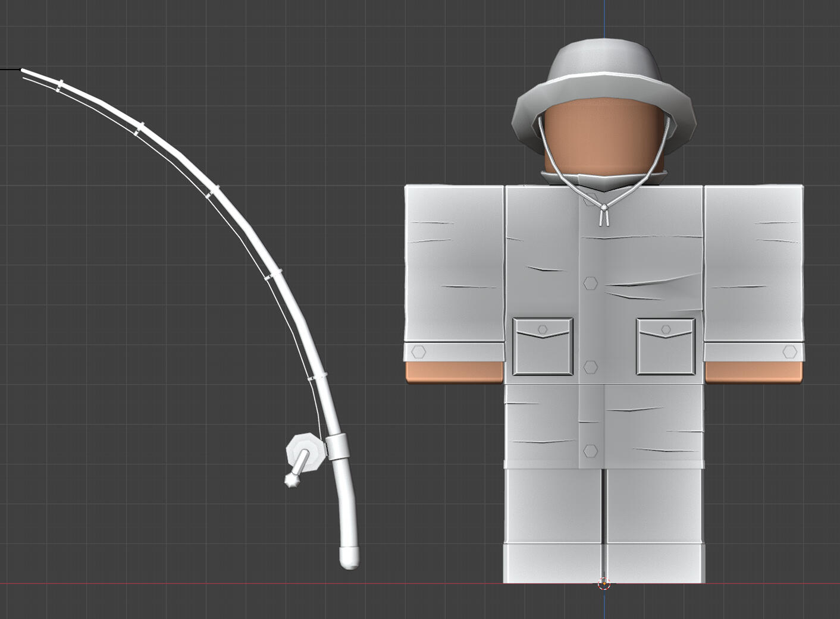The image size is (840, 619).
Task: Click the shirt button between the pockets
Action: (x=590, y=367)
